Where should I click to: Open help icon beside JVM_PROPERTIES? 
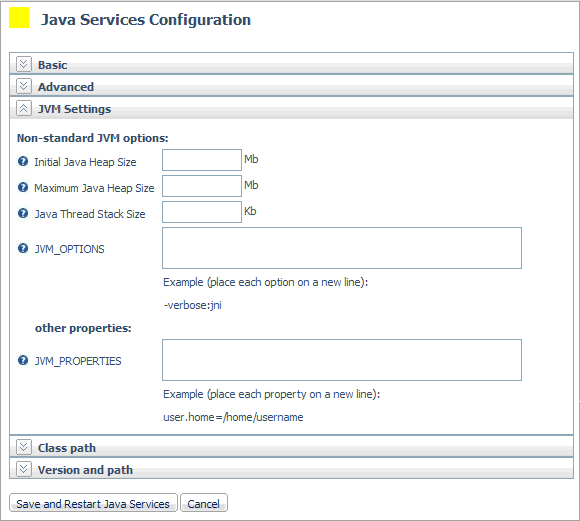tap(23, 360)
